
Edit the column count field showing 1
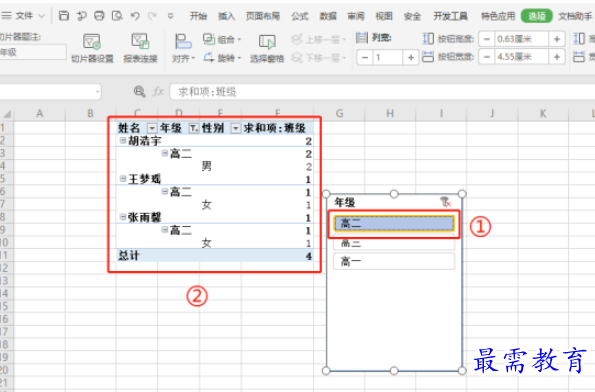click(x=387, y=58)
